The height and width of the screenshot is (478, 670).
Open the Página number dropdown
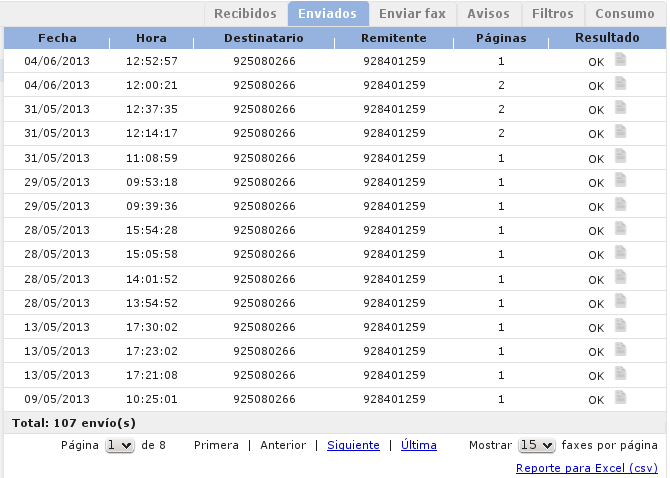click(x=120, y=446)
